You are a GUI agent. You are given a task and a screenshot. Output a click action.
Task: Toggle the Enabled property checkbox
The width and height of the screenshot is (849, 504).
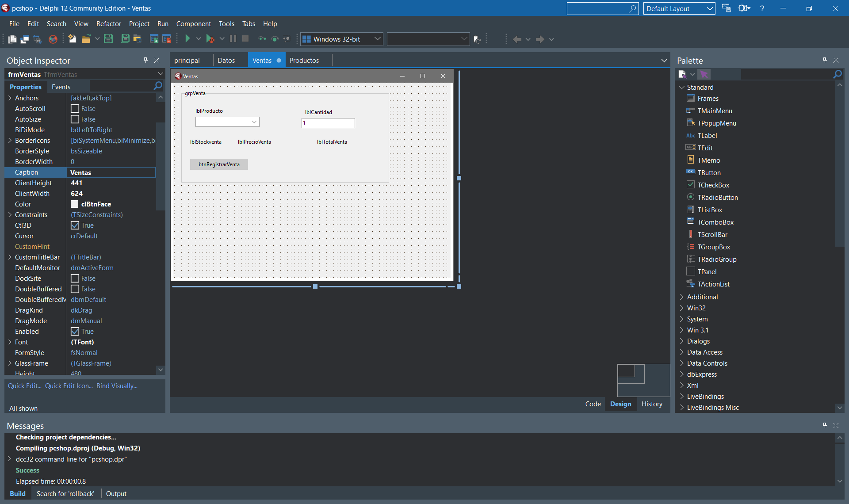pos(75,332)
